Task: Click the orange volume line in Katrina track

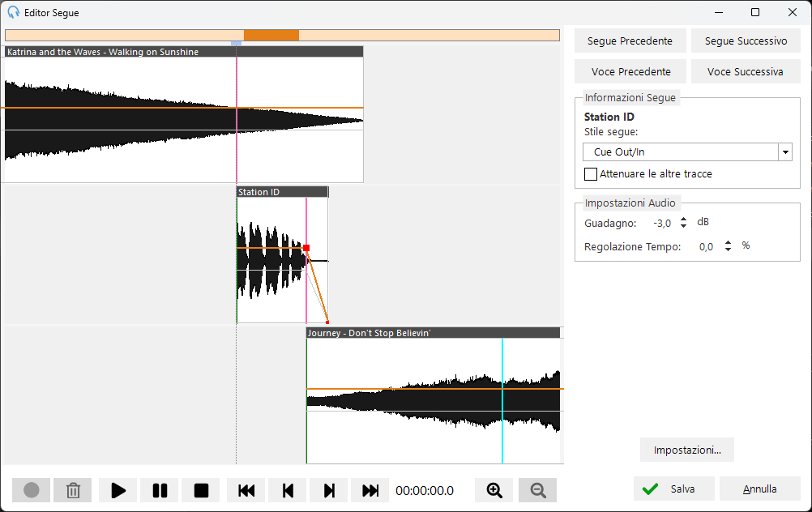Action: click(x=184, y=108)
